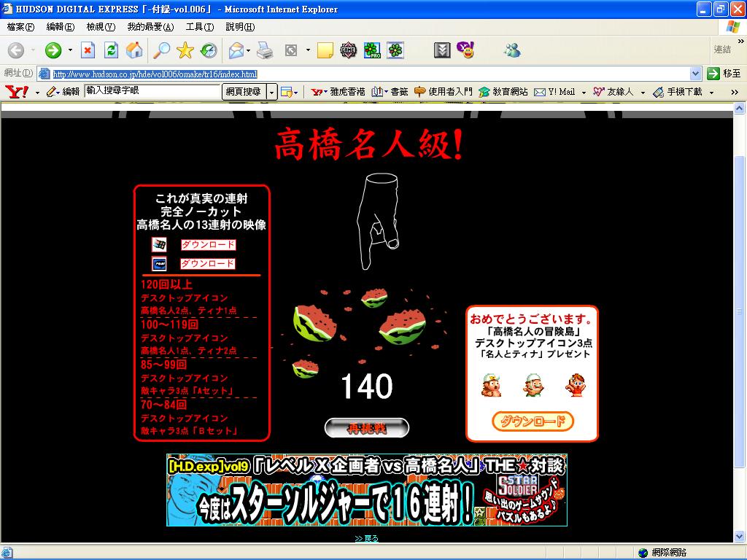This screenshot has height=560, width=747.
Task: Open the Y! Mail dropdown arrow
Action: [x=584, y=92]
